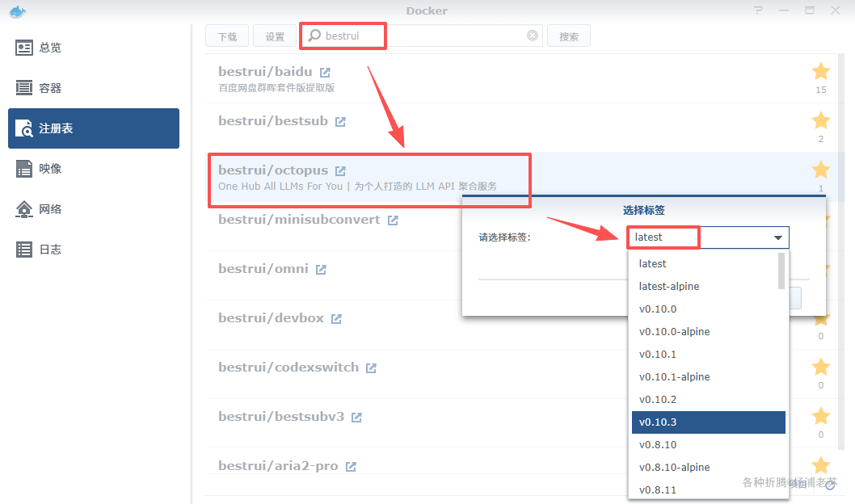Open the 总览 overview section
Image resolution: width=855 pixels, height=504 pixels.
click(x=93, y=48)
